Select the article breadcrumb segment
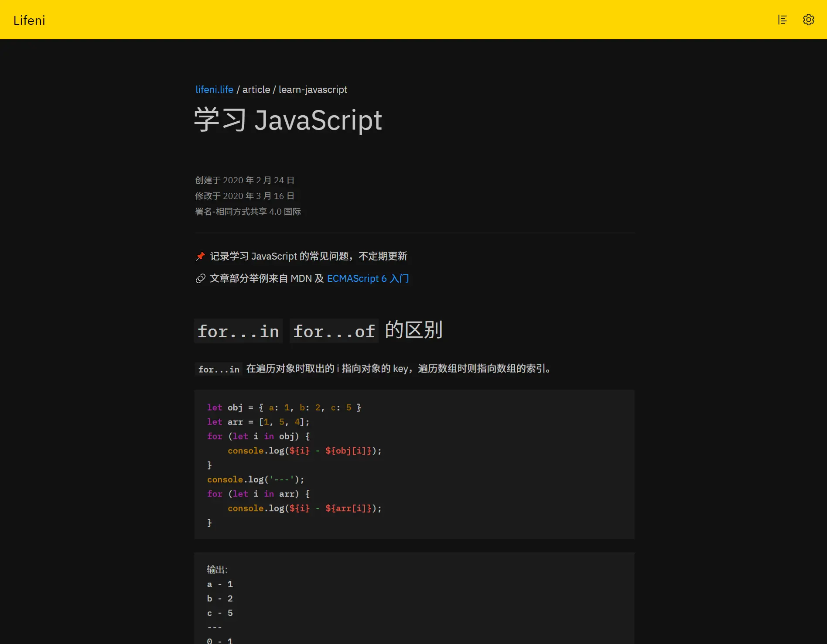Viewport: 827px width, 644px height. (x=256, y=89)
